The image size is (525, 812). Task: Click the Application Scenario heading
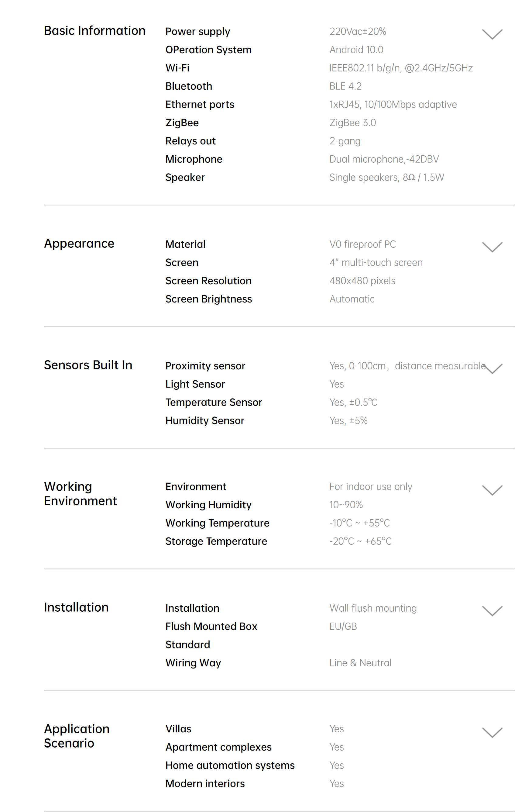click(x=77, y=736)
